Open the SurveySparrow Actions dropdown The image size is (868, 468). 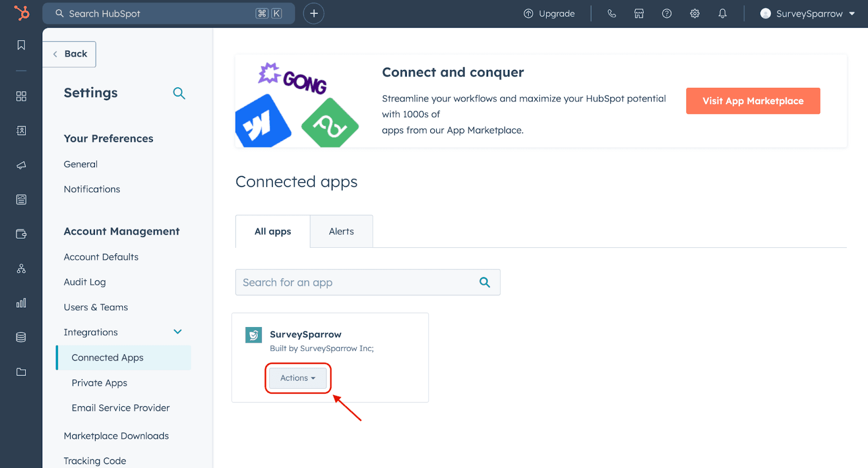[298, 378]
